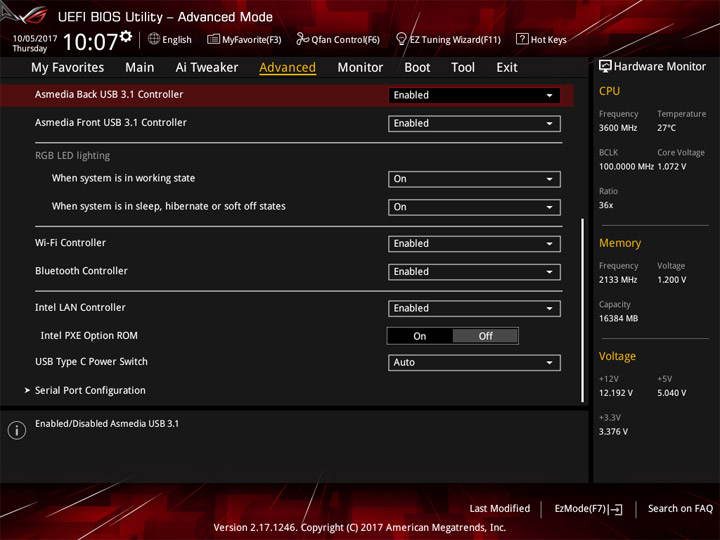Open the Tool tab
The image size is (720, 540).
[463, 68]
